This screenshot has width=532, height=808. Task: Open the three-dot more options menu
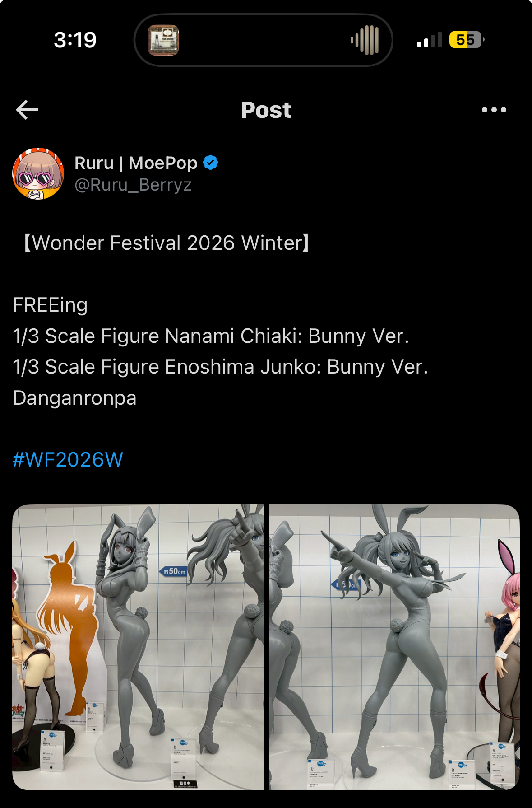[x=494, y=110]
